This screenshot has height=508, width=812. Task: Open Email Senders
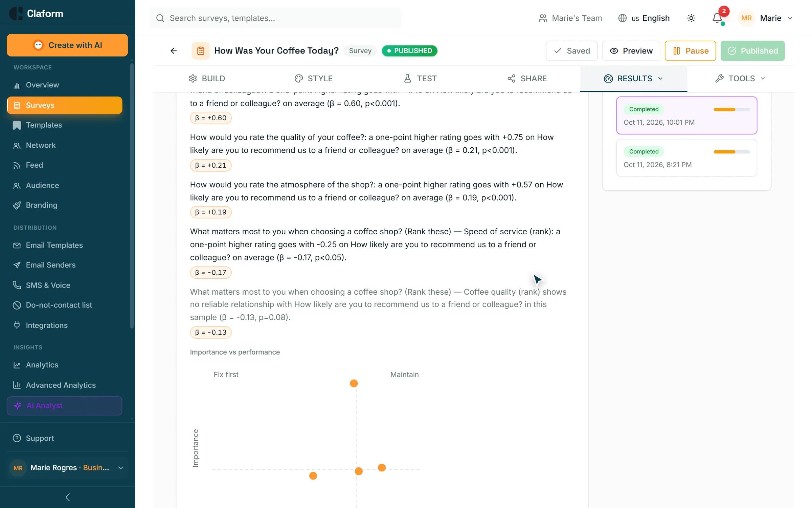pyautogui.click(x=64, y=265)
